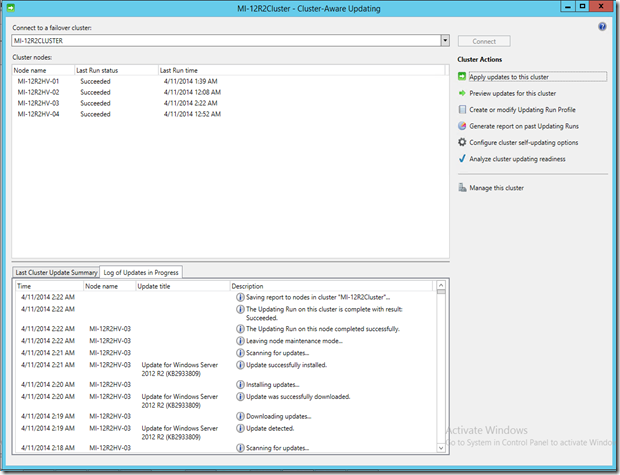The image size is (620, 475).
Task: Click the Manage this cluster icon
Action: [462, 188]
